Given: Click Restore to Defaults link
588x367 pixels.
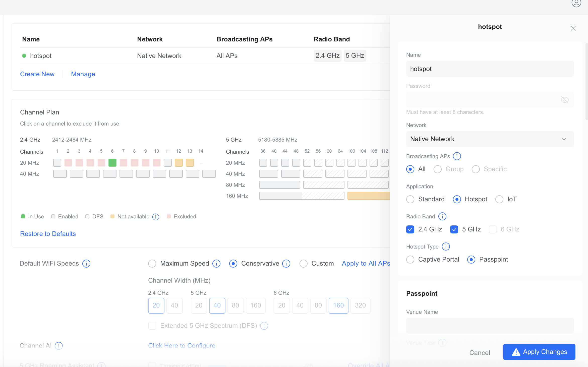Looking at the screenshot, I should tap(48, 234).
